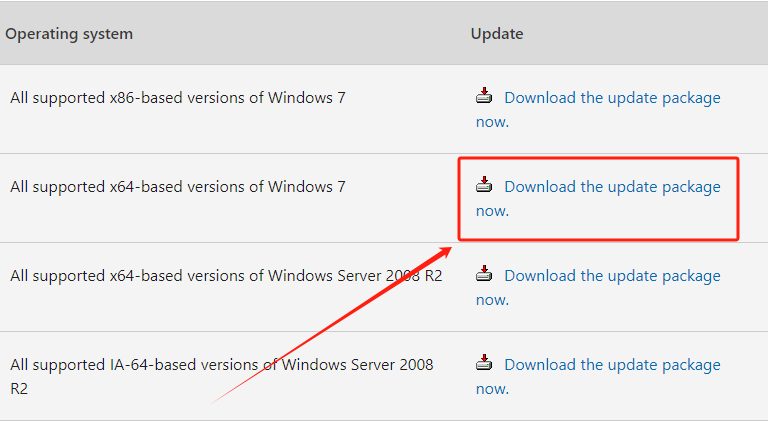768x422 pixels.
Task: Click "now." in the IA-64 Server 2008 R2 row
Action: click(x=492, y=389)
